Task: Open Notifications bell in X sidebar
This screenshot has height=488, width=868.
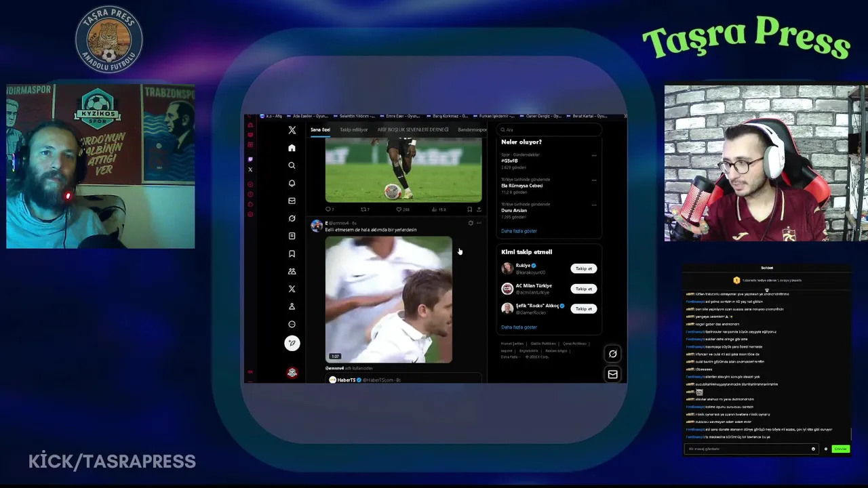Action: [292, 183]
